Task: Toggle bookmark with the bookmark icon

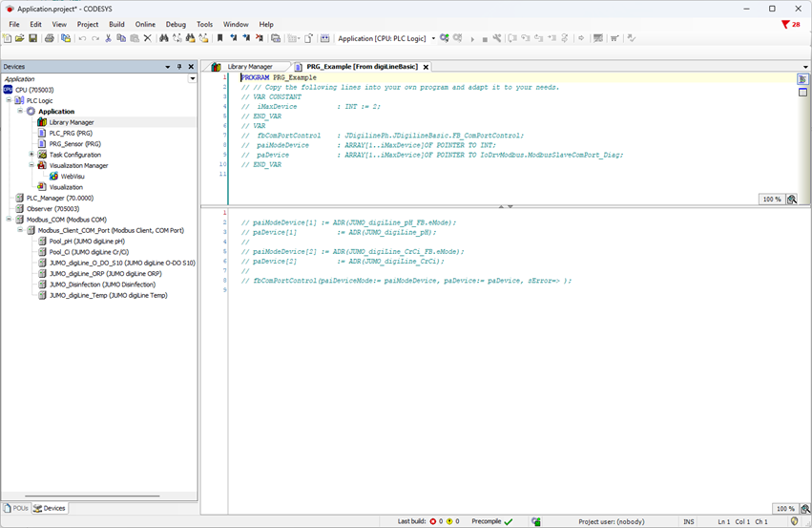Action: coord(220,38)
